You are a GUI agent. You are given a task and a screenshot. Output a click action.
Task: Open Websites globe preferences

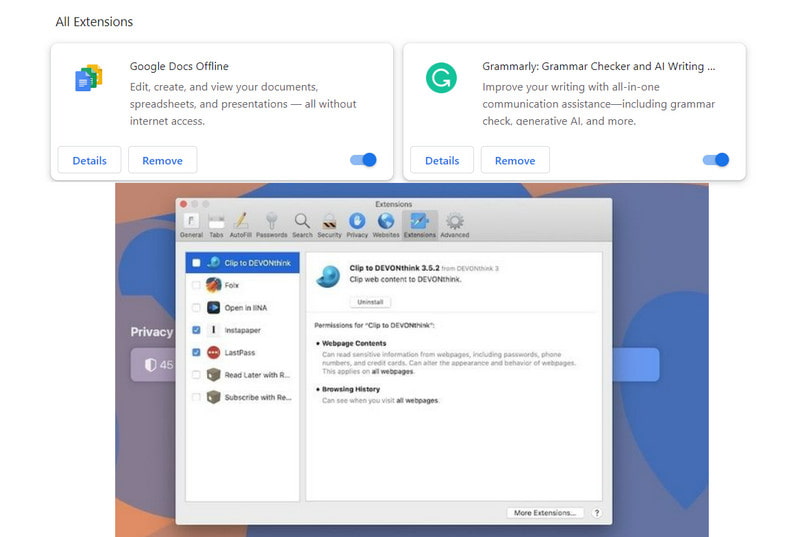click(385, 222)
